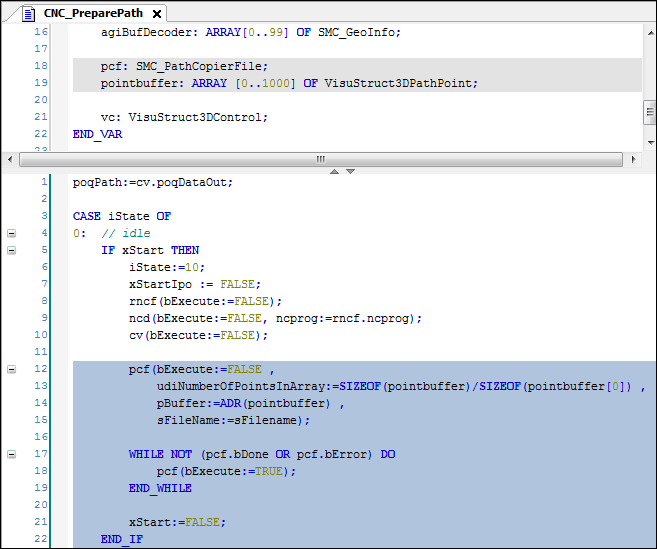
Task: Click the horizontal scrollbar thumb
Action: pyautogui.click(x=320, y=159)
